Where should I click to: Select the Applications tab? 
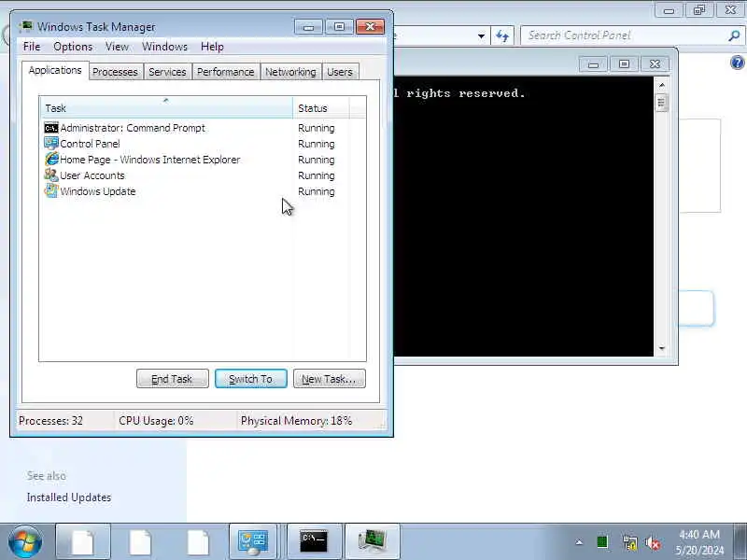pyautogui.click(x=55, y=71)
